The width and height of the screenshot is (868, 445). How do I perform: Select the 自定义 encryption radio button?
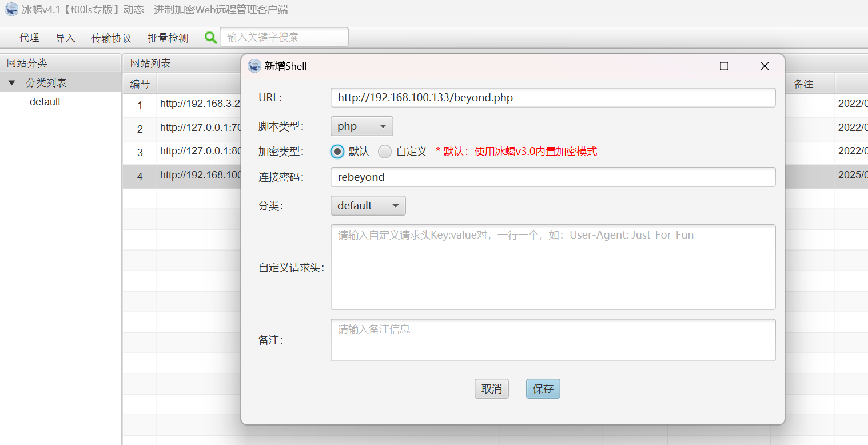385,152
